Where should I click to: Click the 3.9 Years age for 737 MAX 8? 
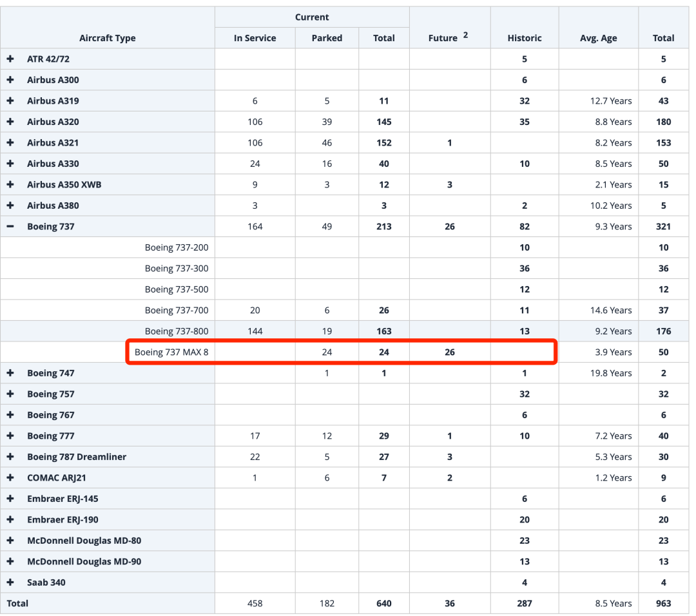pos(613,352)
